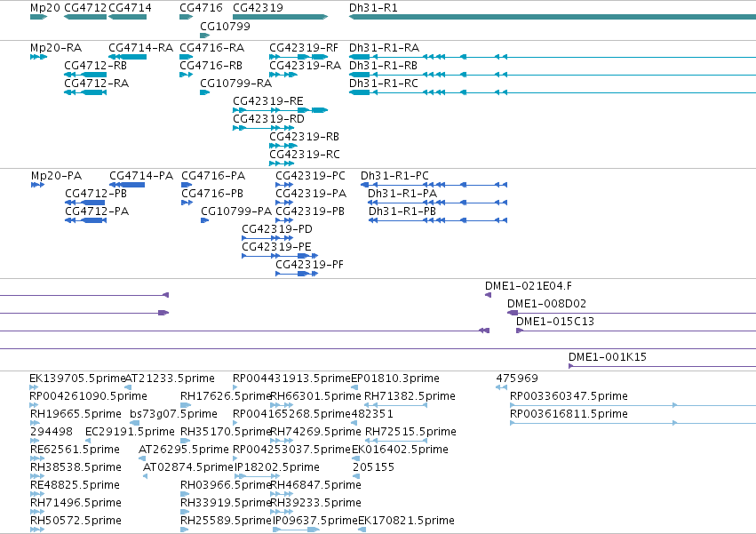756x534 pixels.
Task: Click protein CG42319-PF
Action: click(309, 265)
